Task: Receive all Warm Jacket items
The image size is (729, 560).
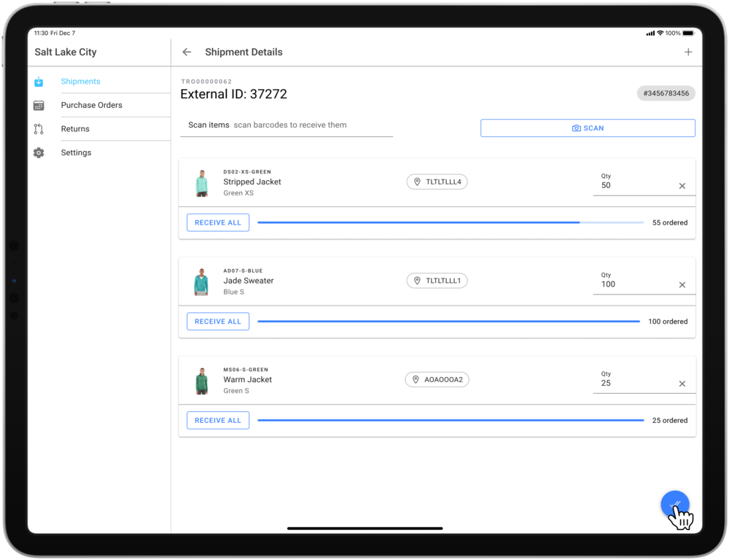Action: point(217,421)
